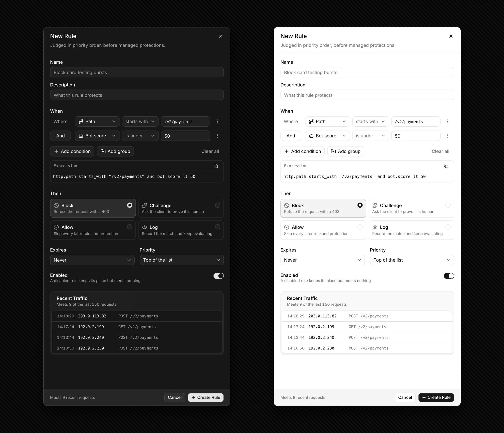Open Bot score row options in dark panel

click(217, 136)
